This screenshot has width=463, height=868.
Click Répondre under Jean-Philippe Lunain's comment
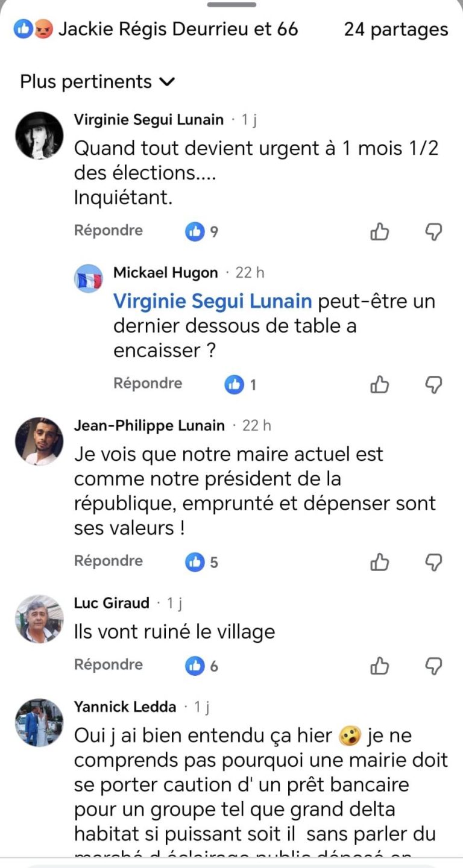click(109, 561)
